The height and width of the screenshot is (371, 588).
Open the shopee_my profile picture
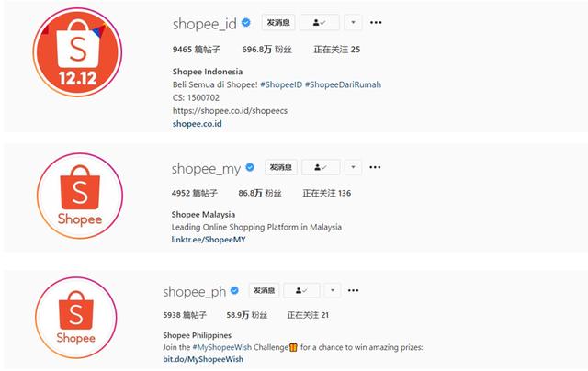(x=80, y=196)
